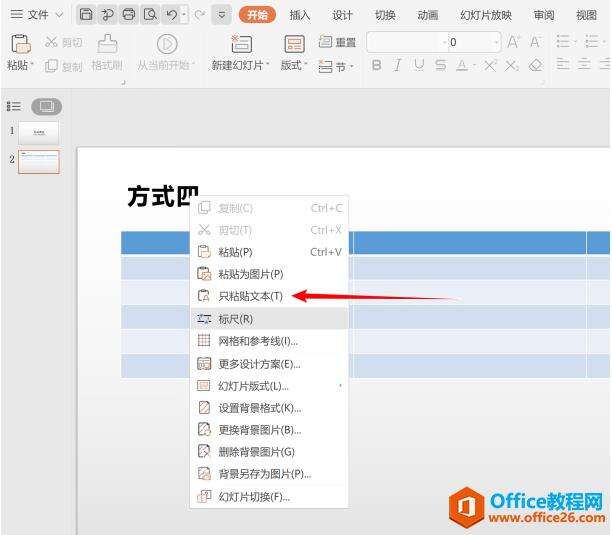This screenshot has height=535, width=612.
Task: Click the font color A button
Action: pos(462,65)
